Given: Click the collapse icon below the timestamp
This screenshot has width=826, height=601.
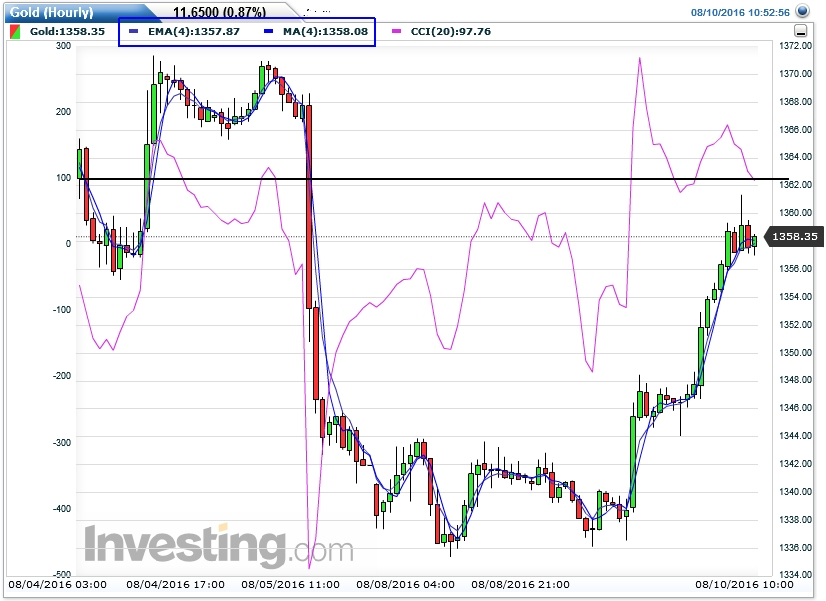Looking at the screenshot, I should coord(801,30).
